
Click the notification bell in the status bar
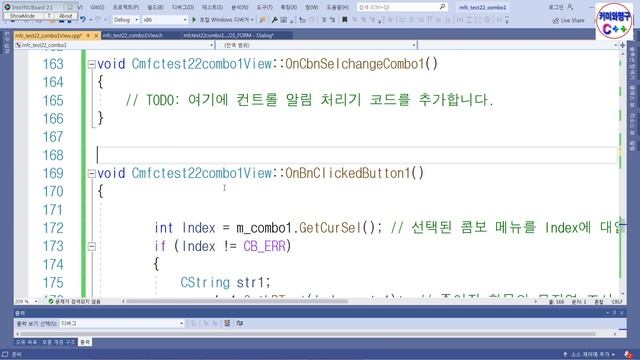point(628,354)
